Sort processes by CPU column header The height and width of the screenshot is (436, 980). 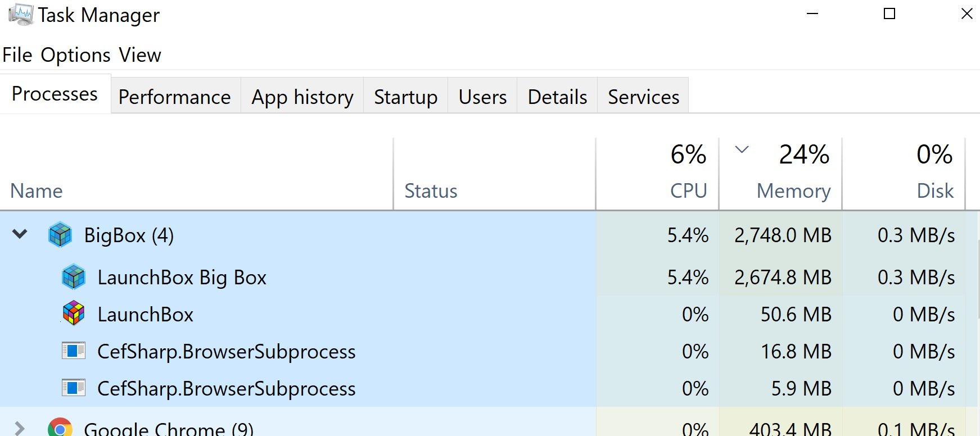pyautogui.click(x=657, y=174)
